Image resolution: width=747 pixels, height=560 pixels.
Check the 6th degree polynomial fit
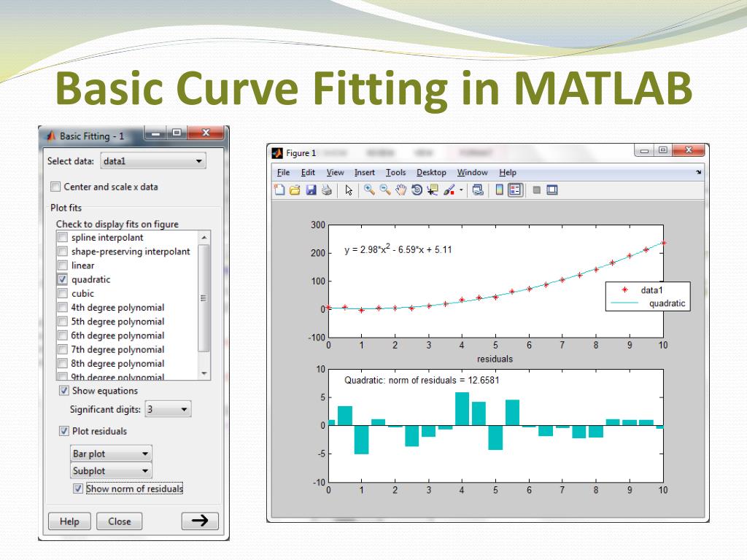[x=63, y=335]
